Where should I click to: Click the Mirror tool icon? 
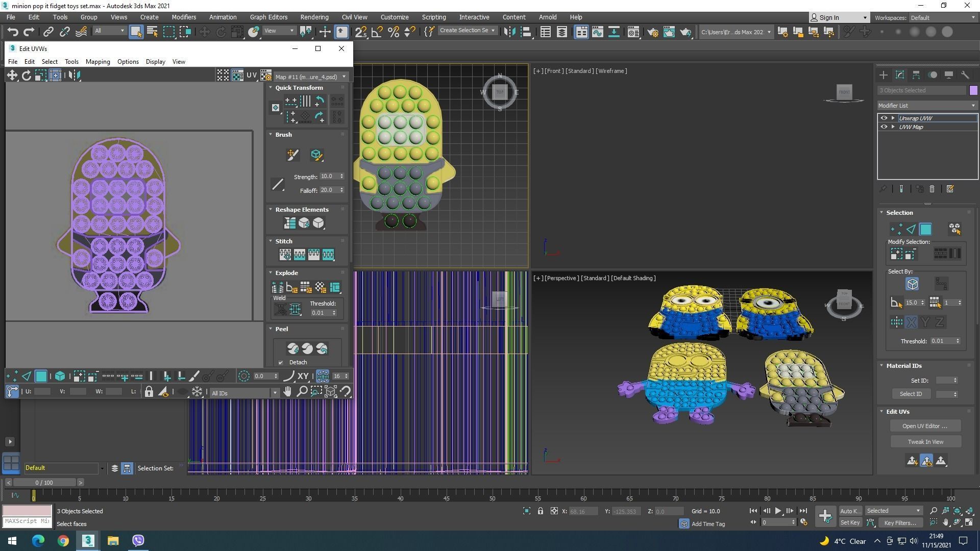click(509, 32)
